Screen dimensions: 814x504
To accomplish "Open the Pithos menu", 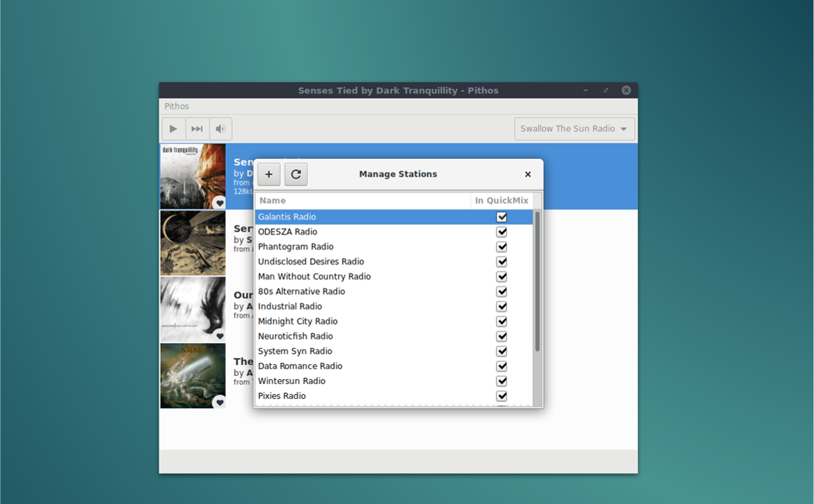I will (x=176, y=106).
